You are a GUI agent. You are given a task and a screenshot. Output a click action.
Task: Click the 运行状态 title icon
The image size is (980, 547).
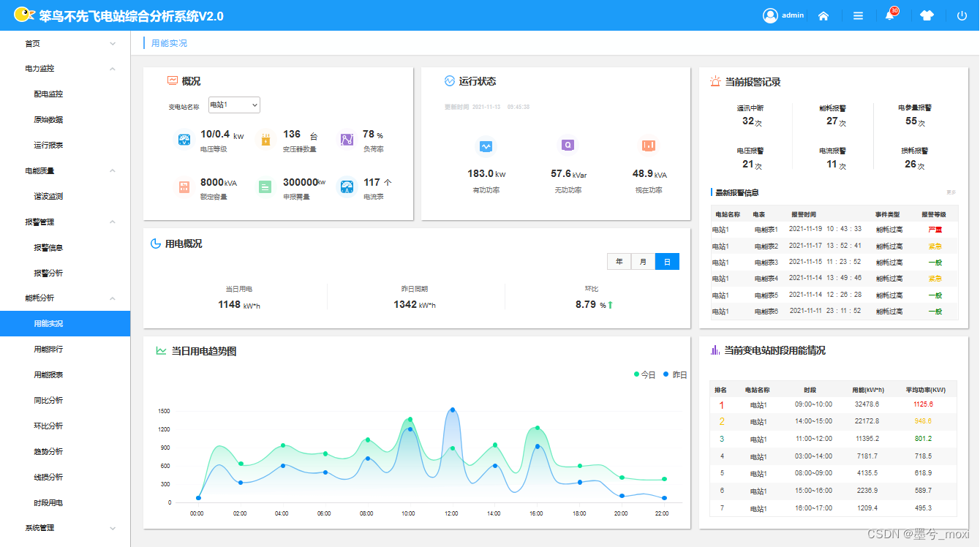(450, 80)
